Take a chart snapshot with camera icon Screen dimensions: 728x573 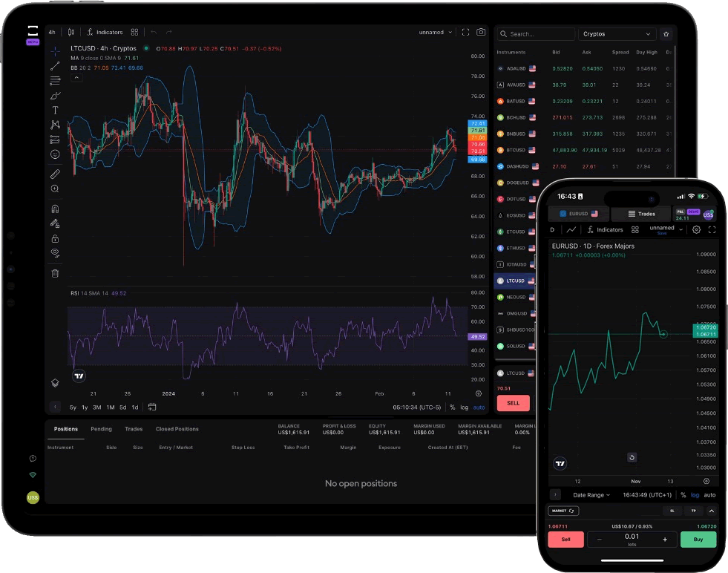(x=481, y=33)
